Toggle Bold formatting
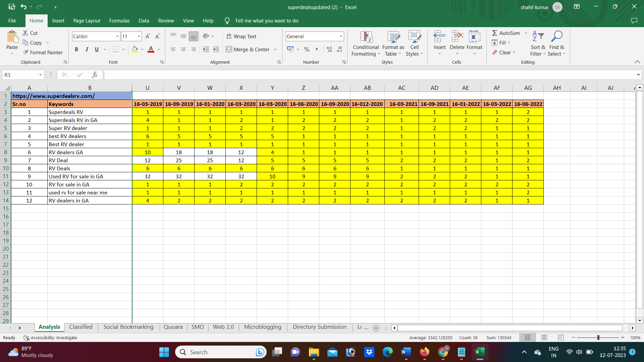The height and width of the screenshot is (362, 644). coord(76,49)
